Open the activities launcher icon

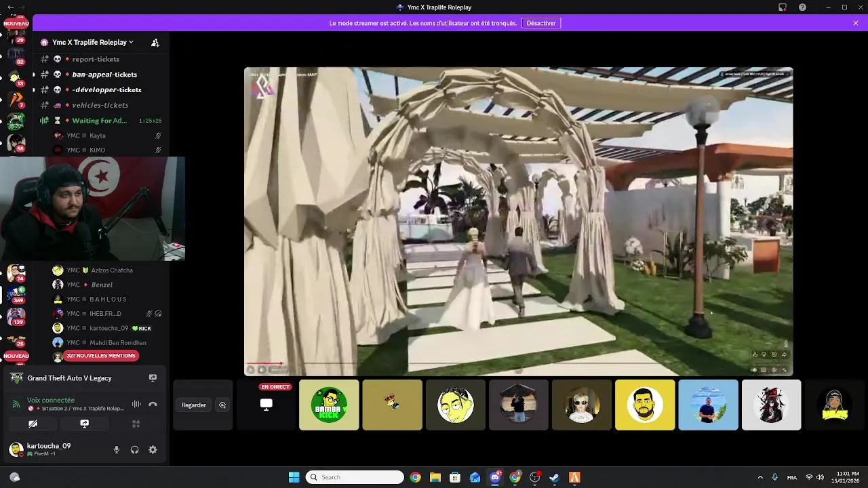136,424
